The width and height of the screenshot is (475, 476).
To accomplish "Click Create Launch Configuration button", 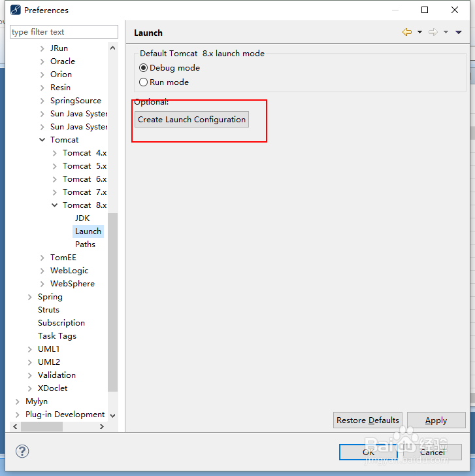I will pyautogui.click(x=191, y=119).
